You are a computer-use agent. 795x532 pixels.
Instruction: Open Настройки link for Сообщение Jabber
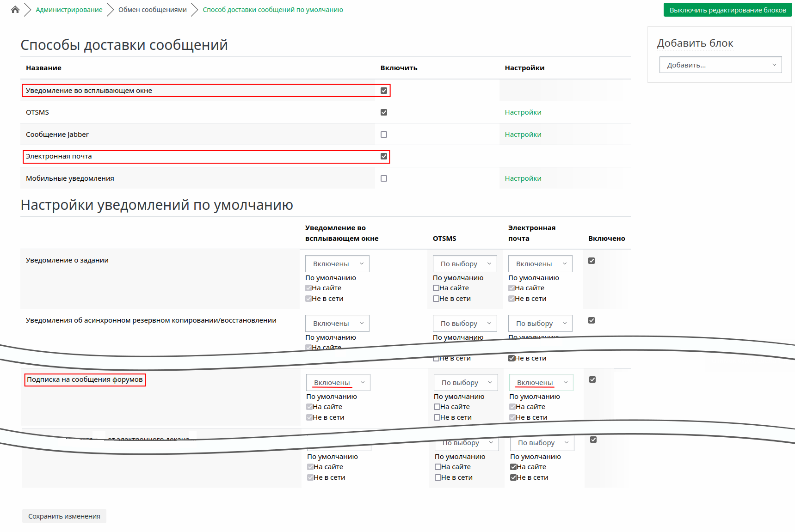pyautogui.click(x=523, y=135)
